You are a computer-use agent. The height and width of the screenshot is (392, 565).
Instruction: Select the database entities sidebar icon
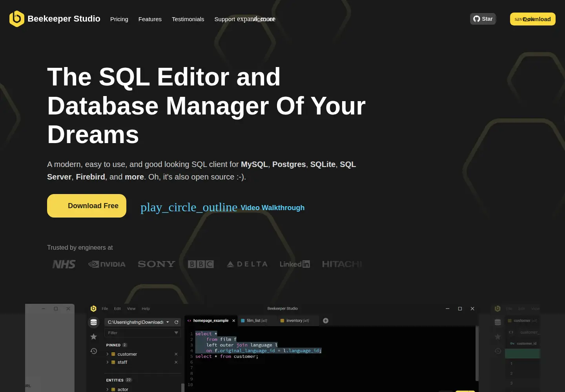[x=94, y=322]
